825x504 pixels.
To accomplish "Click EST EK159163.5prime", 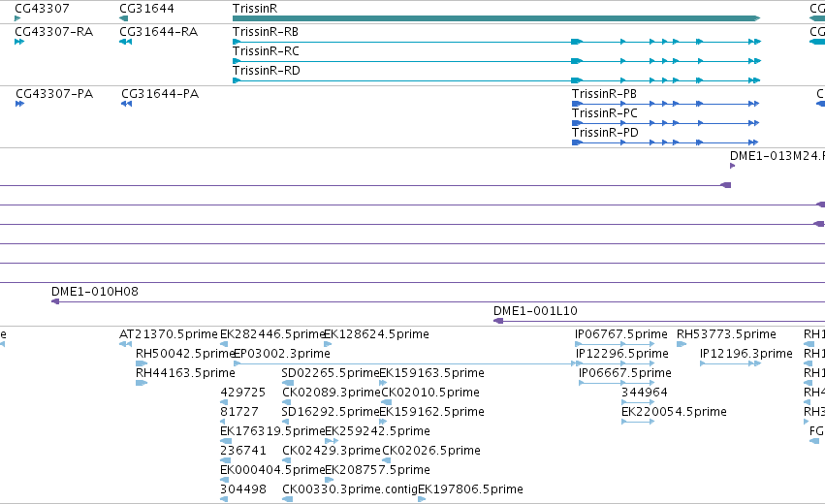I will click(x=431, y=373).
